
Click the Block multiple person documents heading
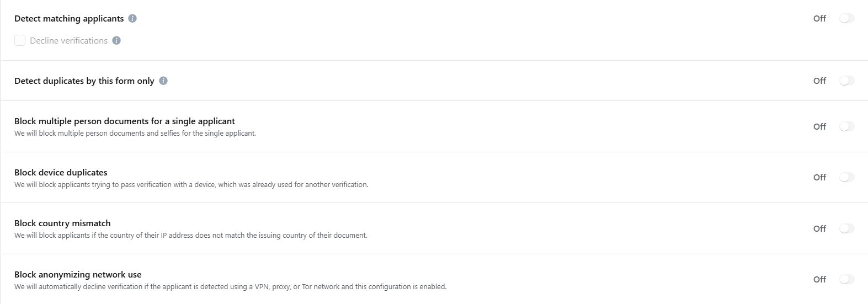pos(125,121)
